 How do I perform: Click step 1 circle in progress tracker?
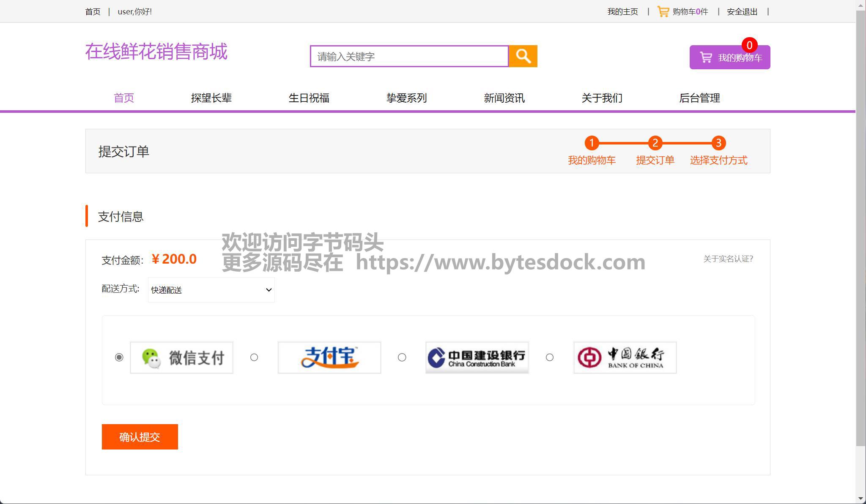[592, 143]
